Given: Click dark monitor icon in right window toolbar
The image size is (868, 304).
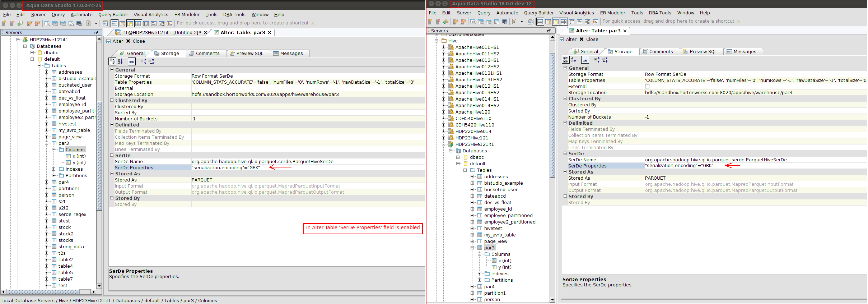Looking at the screenshot, I should pos(505,22).
